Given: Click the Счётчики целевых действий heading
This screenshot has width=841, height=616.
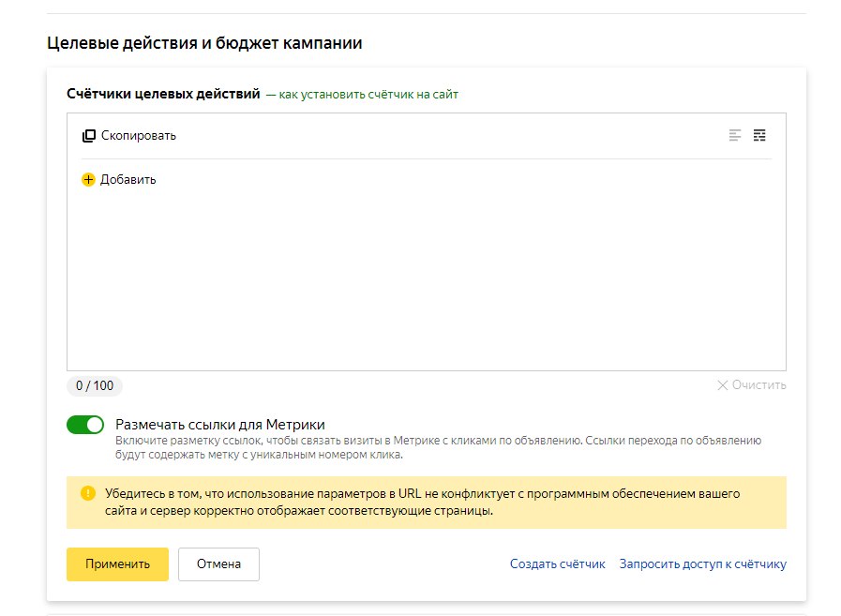Looking at the screenshot, I should pos(163,94).
